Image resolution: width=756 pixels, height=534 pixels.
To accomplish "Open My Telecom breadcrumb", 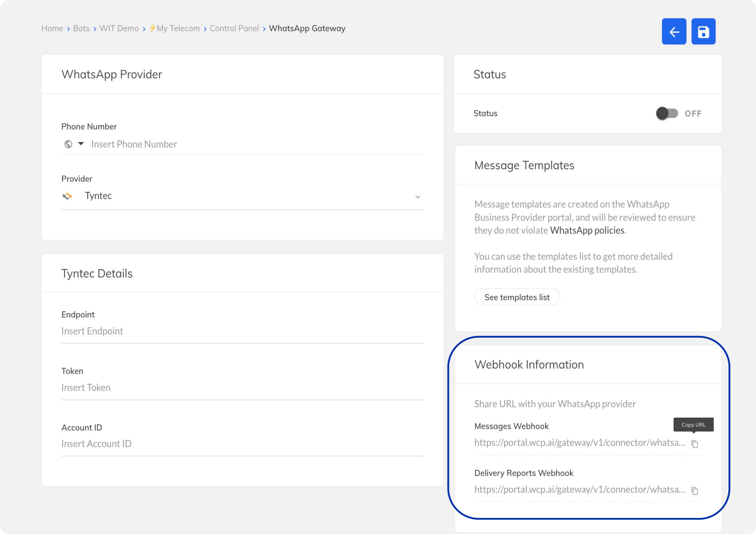I will 175,28.
